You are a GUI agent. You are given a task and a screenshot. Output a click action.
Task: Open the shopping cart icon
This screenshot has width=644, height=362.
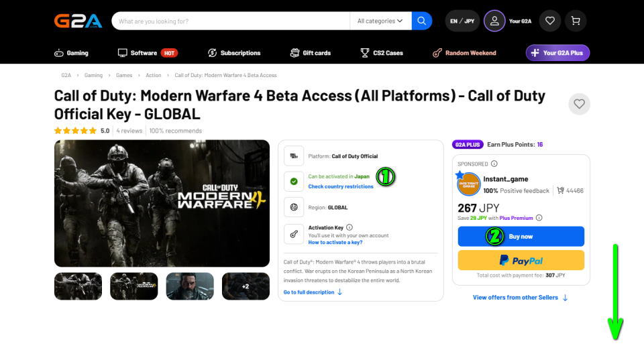[x=576, y=21]
